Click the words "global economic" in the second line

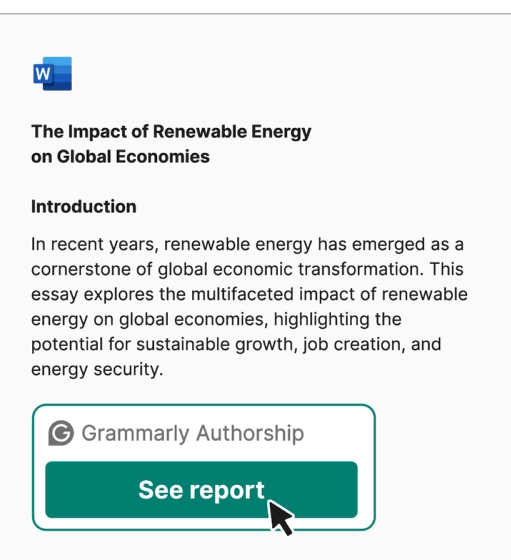tap(225, 269)
